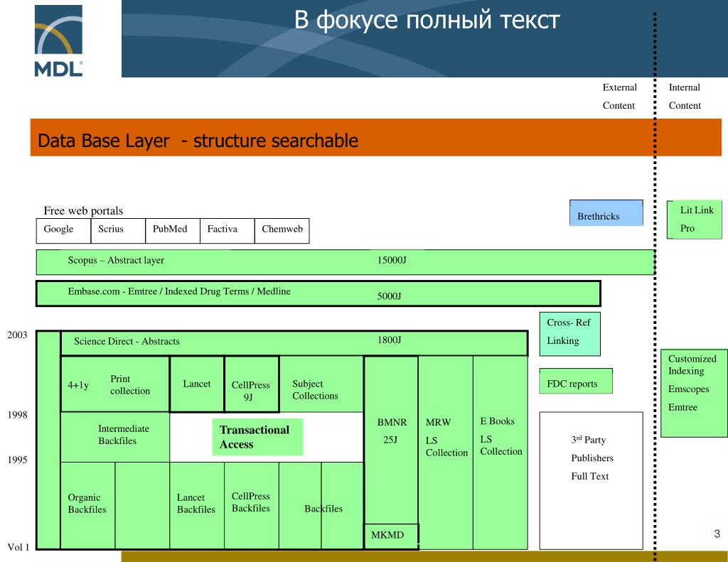Select the 'Subject Collections' box
This screenshot has height=562, width=728.
321,384
